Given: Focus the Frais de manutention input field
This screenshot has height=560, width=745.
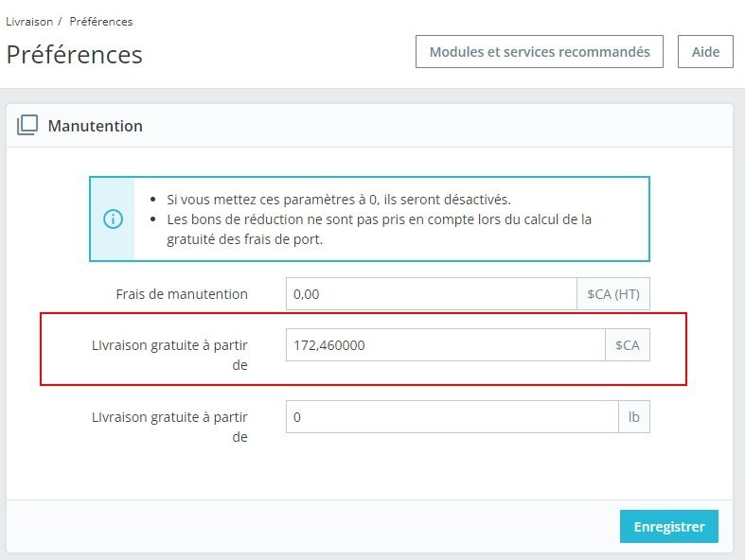Looking at the screenshot, I should pos(431,294).
